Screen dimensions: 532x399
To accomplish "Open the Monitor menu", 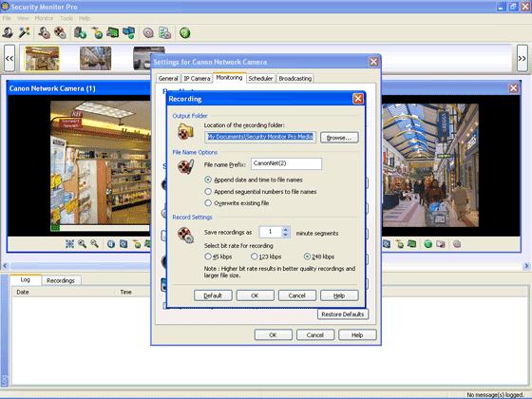I will pos(44,18).
